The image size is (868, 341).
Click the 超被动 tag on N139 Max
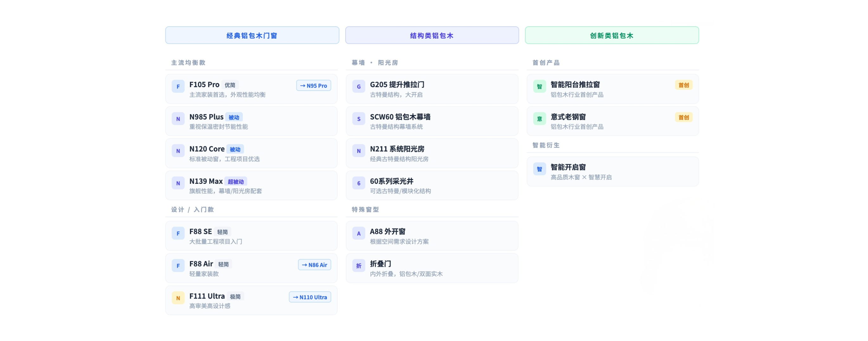236,182
